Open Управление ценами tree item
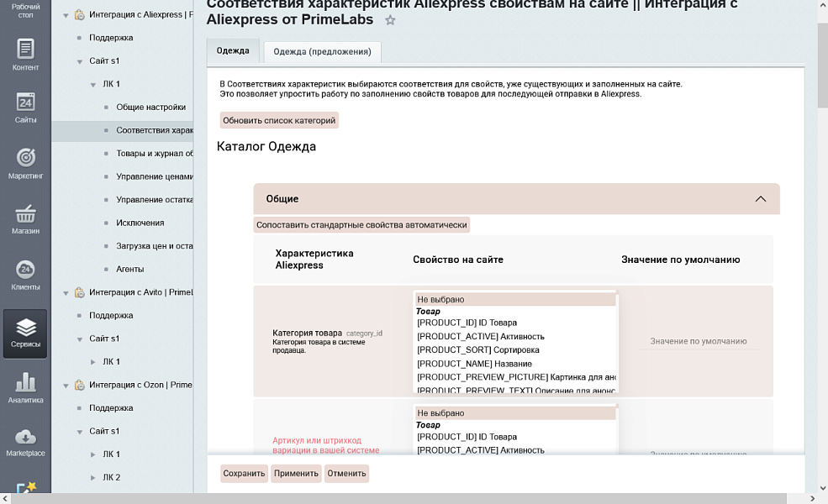 pos(155,176)
